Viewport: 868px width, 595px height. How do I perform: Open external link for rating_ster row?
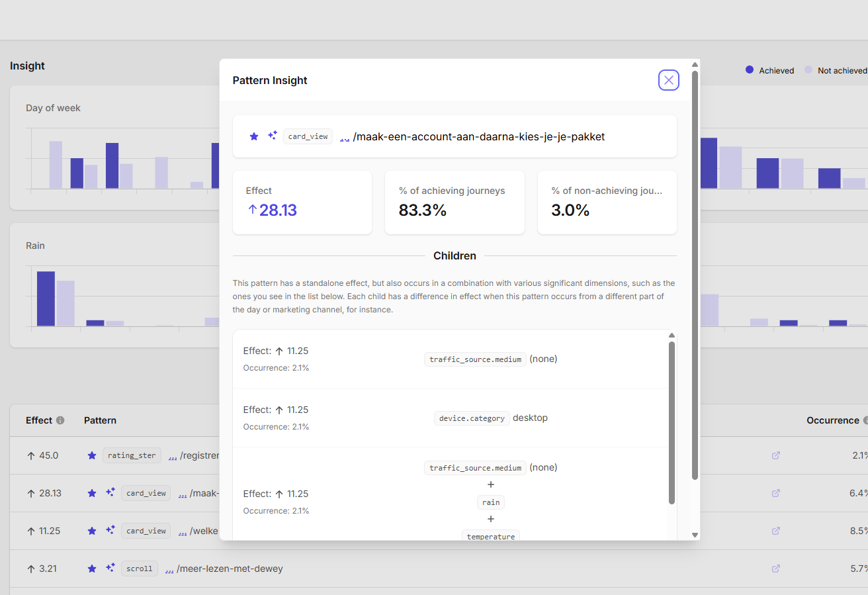pos(776,455)
